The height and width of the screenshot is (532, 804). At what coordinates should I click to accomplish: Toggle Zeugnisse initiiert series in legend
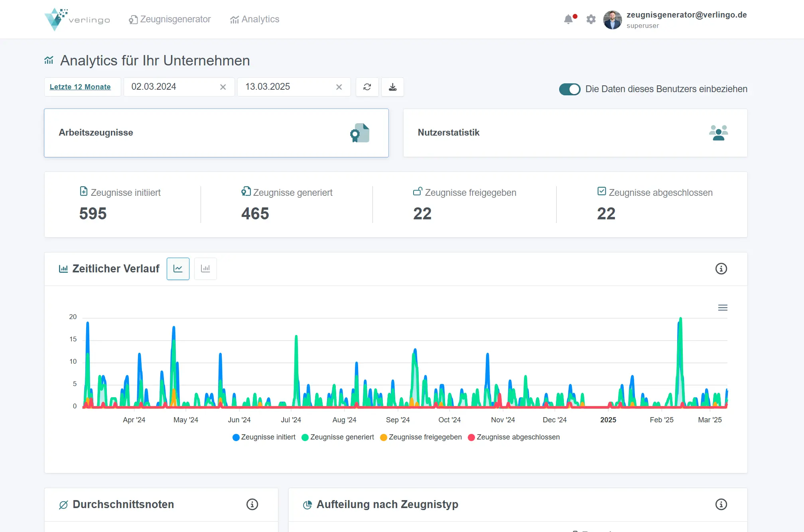coord(264,437)
